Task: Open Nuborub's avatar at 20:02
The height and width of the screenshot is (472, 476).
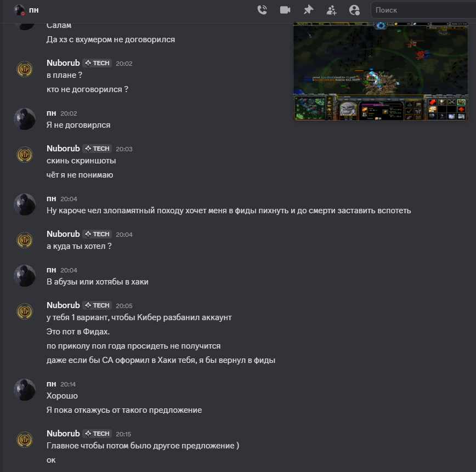Action: point(25,69)
